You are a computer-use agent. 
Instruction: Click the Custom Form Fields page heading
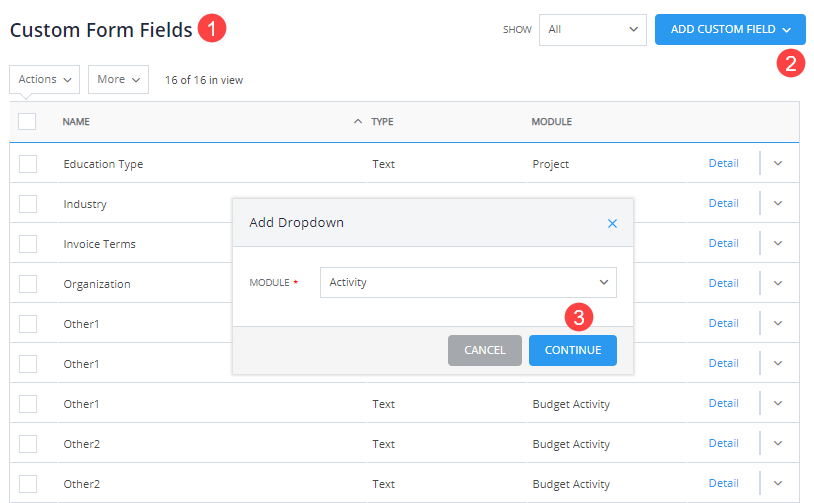(x=101, y=30)
